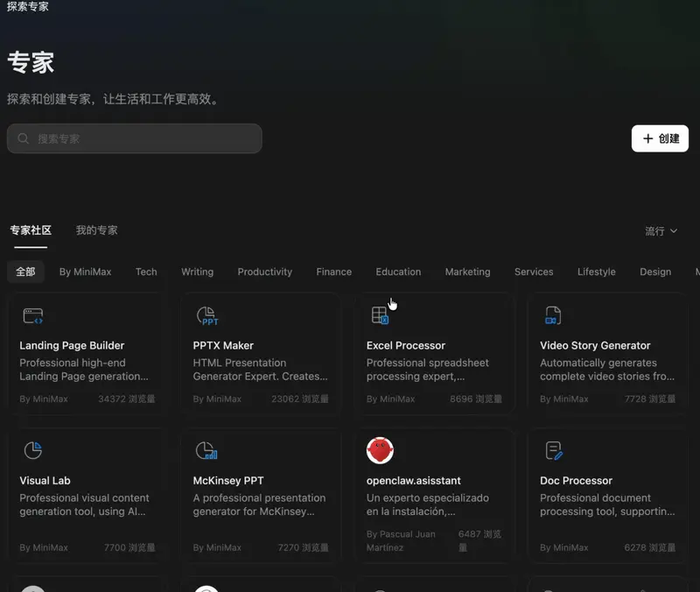Select the 全部 category pill
This screenshot has height=592, width=700.
click(25, 271)
